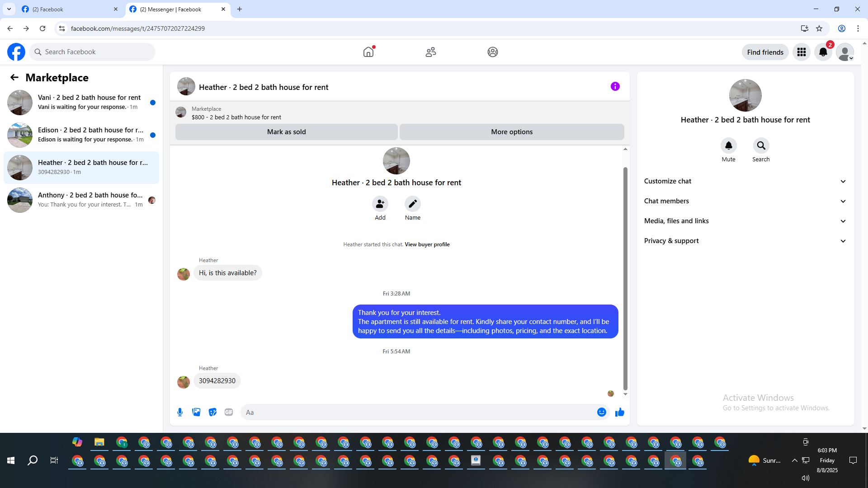868x488 pixels.
Task: Expand the Privacy & support section
Action: point(745,241)
